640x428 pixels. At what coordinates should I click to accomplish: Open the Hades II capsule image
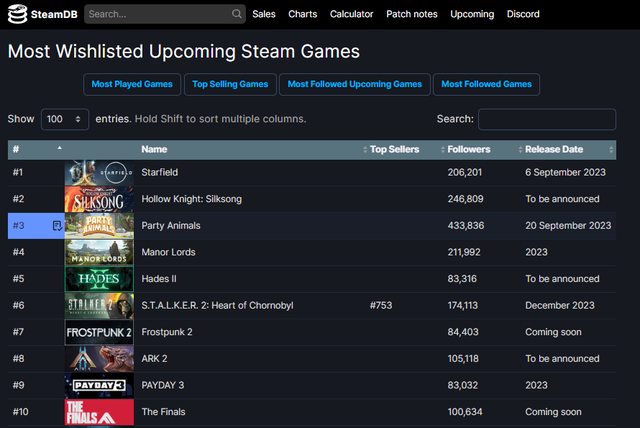click(x=99, y=279)
